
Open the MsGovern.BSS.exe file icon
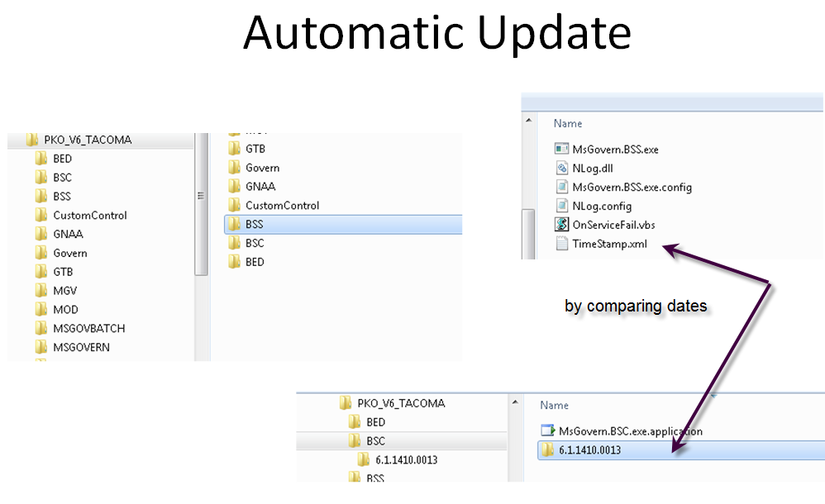click(x=562, y=150)
